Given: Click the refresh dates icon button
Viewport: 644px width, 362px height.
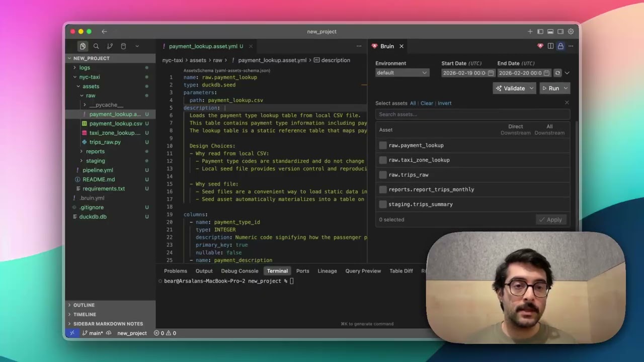Looking at the screenshot, I should click(557, 73).
